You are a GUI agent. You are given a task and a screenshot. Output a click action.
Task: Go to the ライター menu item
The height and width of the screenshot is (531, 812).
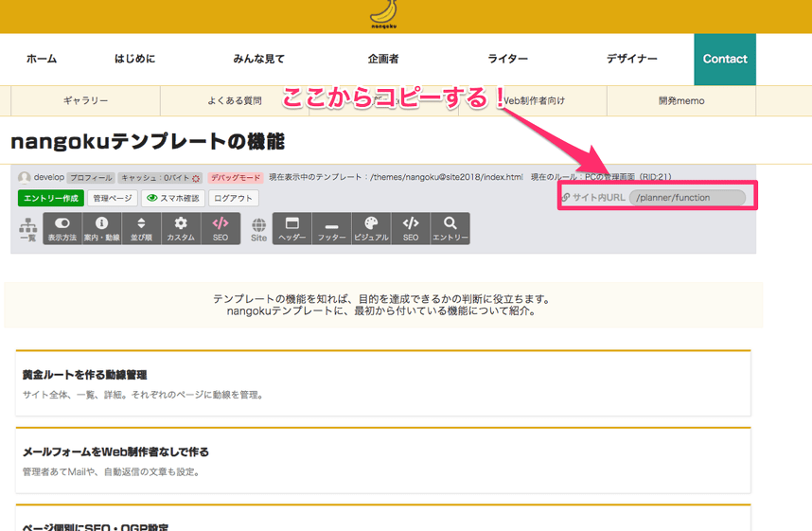[508, 59]
